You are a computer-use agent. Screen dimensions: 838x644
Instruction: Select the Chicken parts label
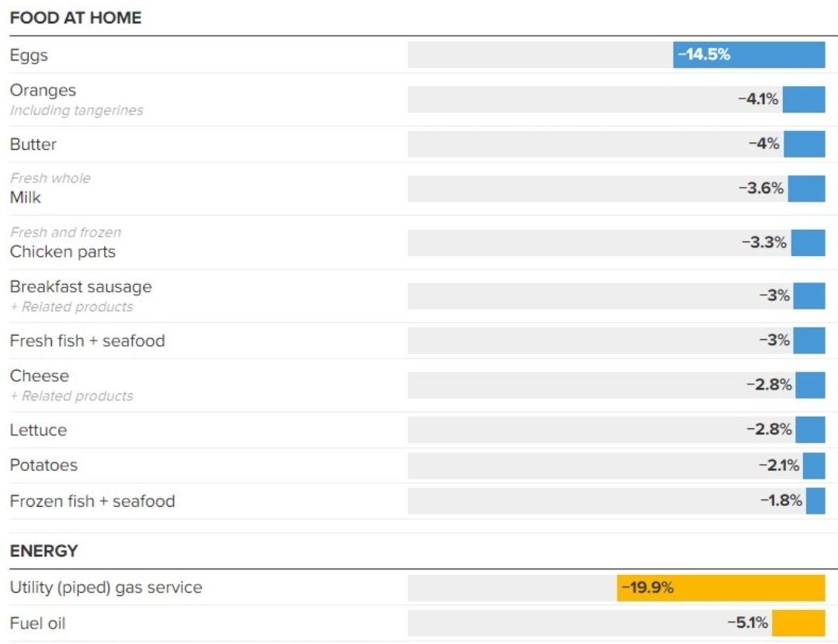(63, 251)
